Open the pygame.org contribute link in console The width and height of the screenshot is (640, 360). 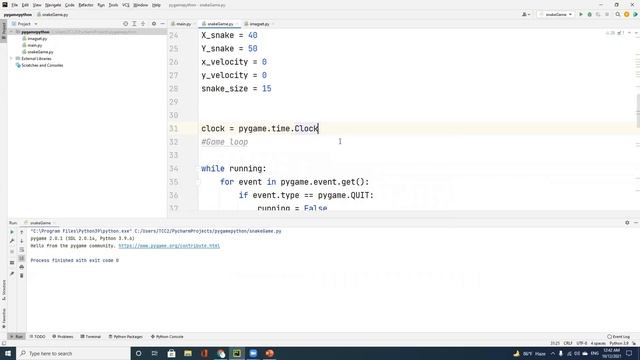point(169,246)
